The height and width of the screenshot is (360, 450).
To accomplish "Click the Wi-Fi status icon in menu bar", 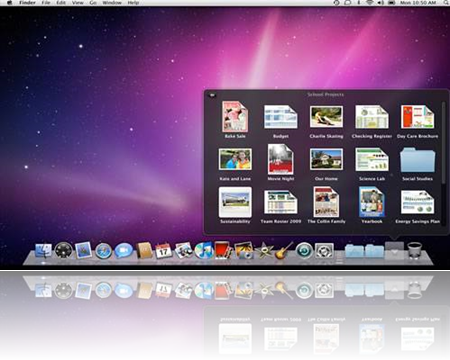I will [x=369, y=3].
